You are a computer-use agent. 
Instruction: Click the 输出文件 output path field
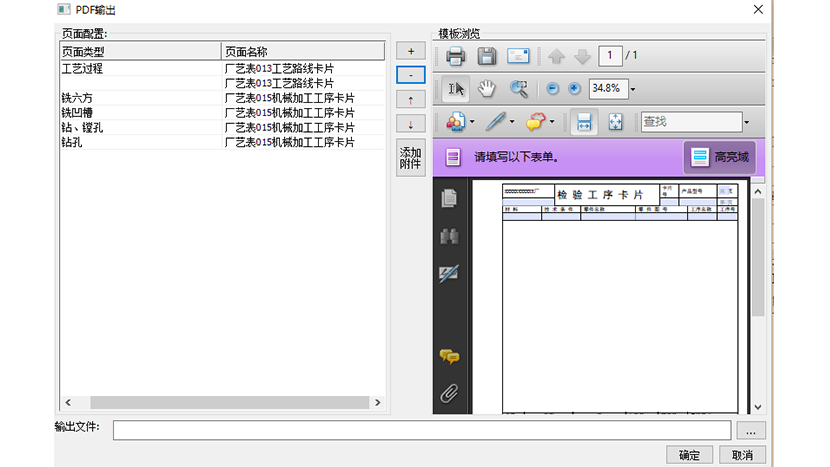[x=421, y=430]
